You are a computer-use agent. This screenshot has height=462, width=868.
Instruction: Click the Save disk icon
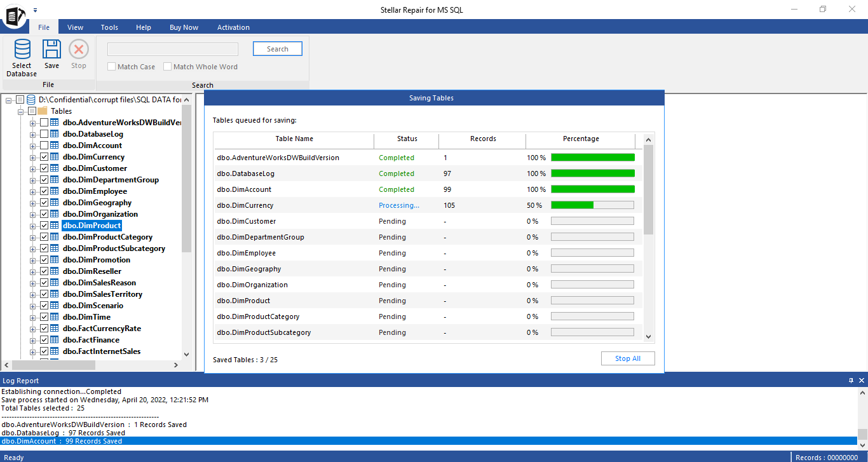(51, 50)
